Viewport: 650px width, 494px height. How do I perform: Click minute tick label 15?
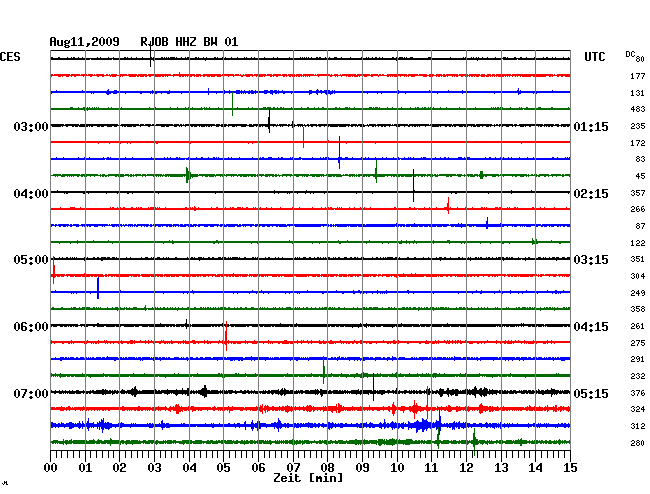(570, 468)
